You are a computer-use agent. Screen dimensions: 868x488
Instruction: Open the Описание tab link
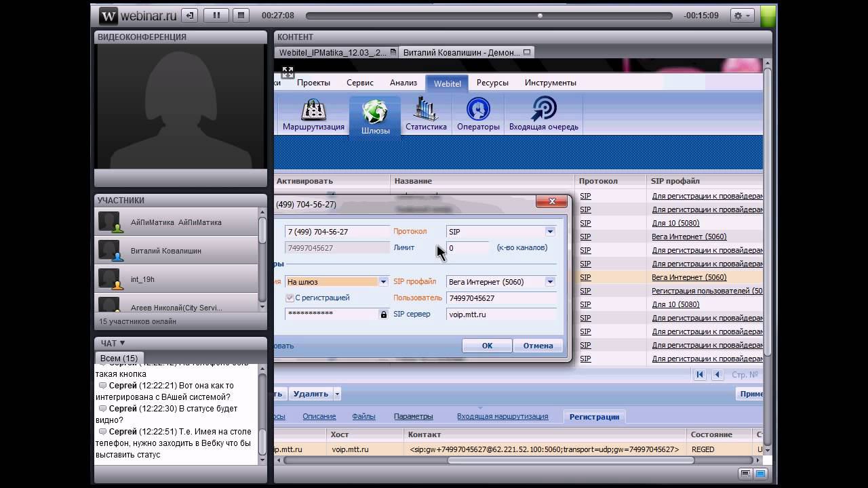pos(319,416)
